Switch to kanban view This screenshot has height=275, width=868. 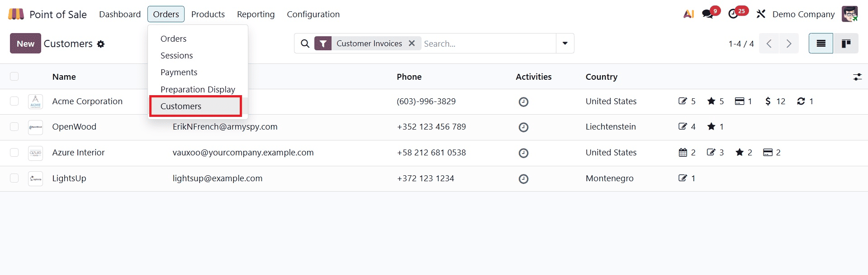[x=846, y=43]
